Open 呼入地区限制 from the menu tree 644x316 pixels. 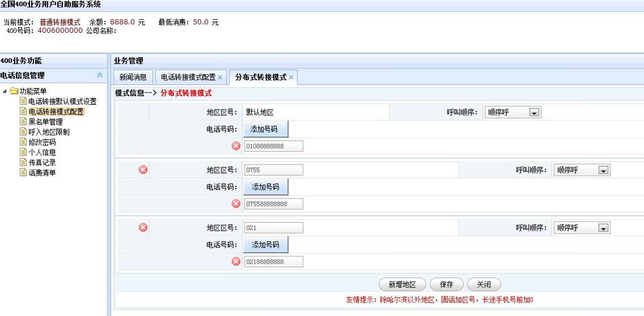click(49, 132)
